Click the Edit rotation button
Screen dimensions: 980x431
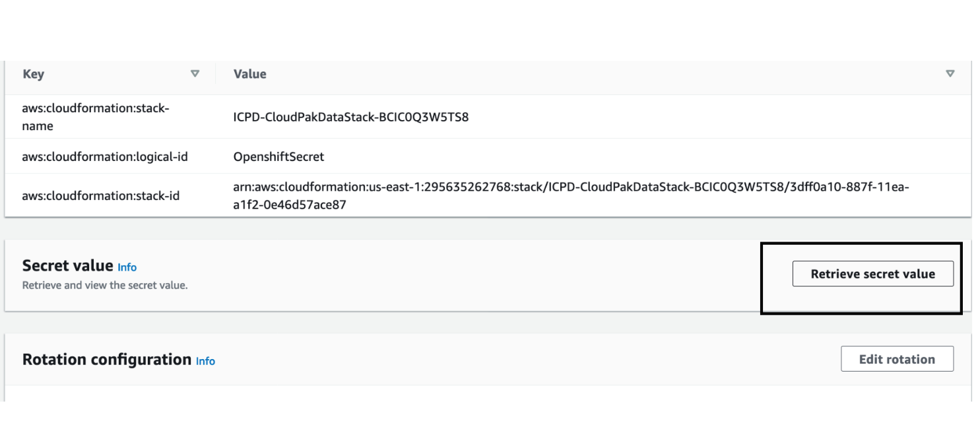[x=897, y=359]
